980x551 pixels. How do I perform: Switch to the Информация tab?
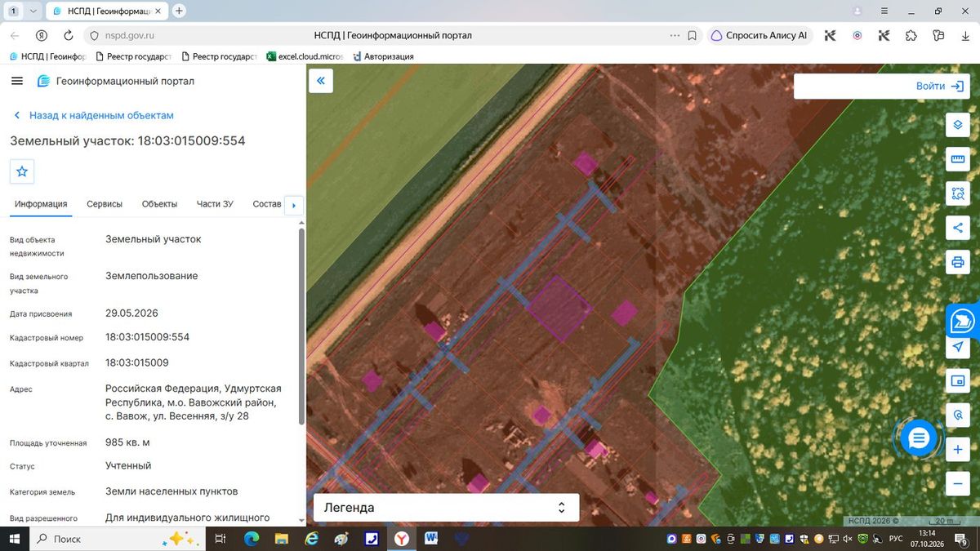(x=41, y=204)
